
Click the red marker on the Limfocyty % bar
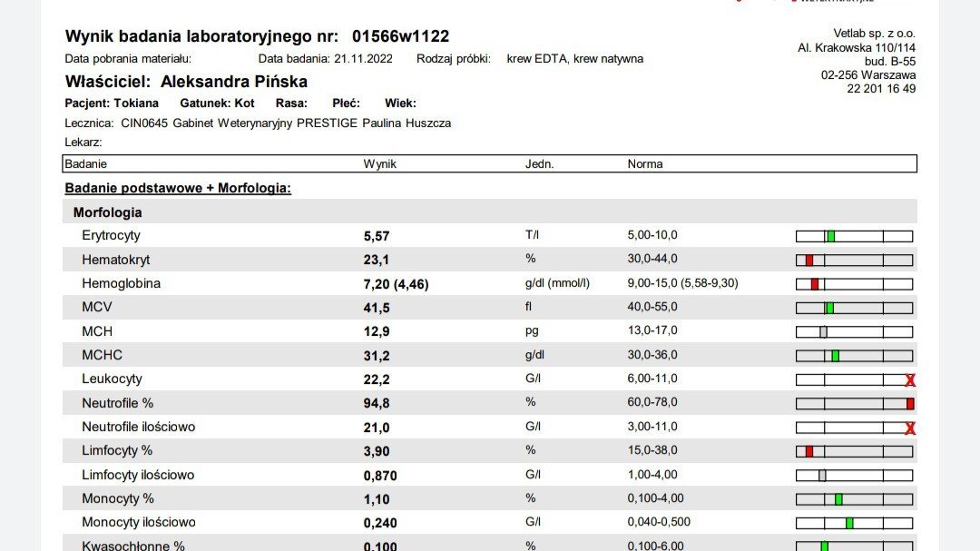click(809, 451)
